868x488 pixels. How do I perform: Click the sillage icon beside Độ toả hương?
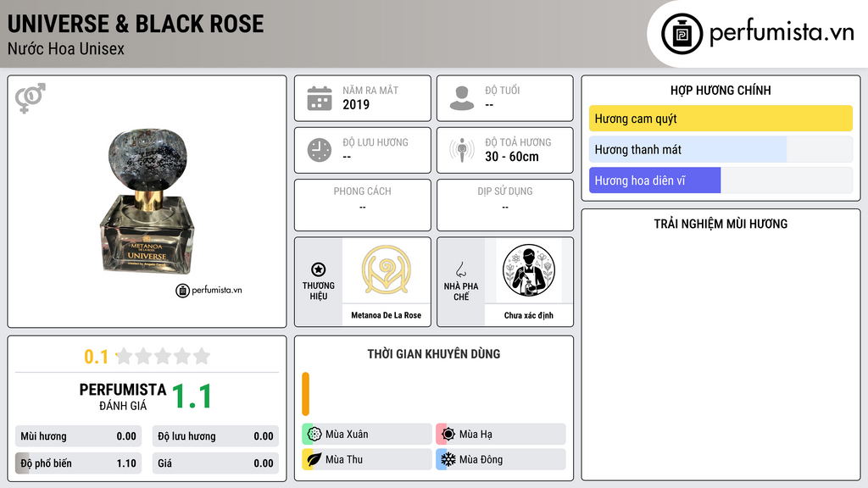(x=462, y=150)
